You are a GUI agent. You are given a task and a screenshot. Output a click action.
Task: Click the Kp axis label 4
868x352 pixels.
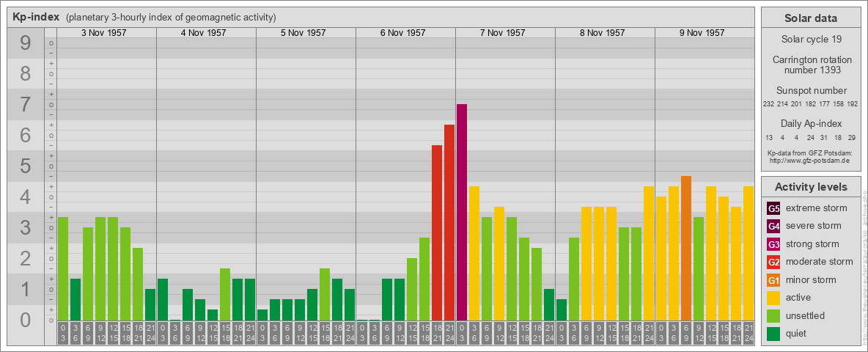pos(25,197)
